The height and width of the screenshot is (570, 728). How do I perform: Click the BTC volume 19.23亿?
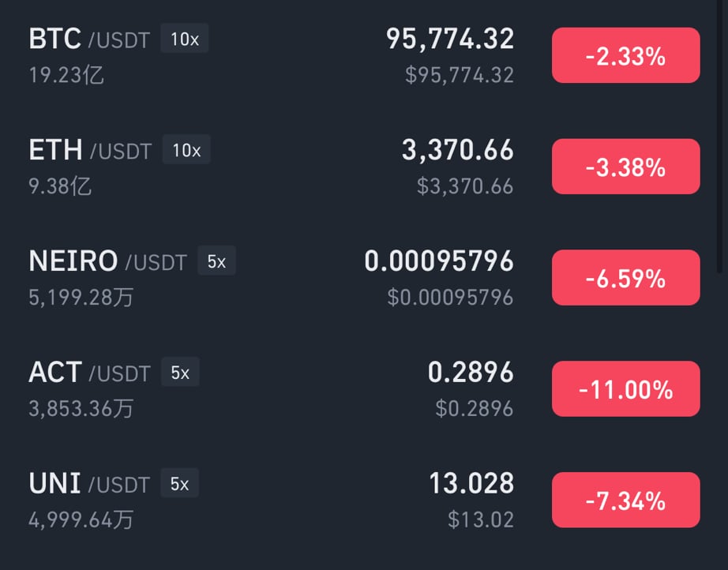pyautogui.click(x=66, y=75)
